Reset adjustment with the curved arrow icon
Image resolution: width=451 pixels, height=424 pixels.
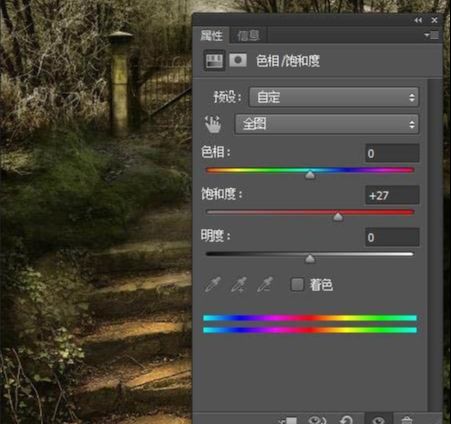point(347,420)
